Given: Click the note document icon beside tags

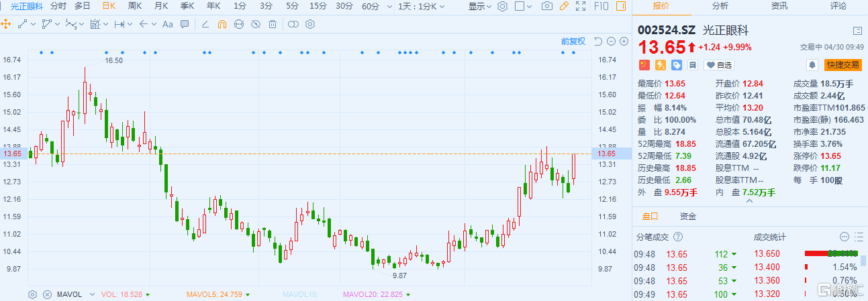Looking at the screenshot, I should pos(692,65).
